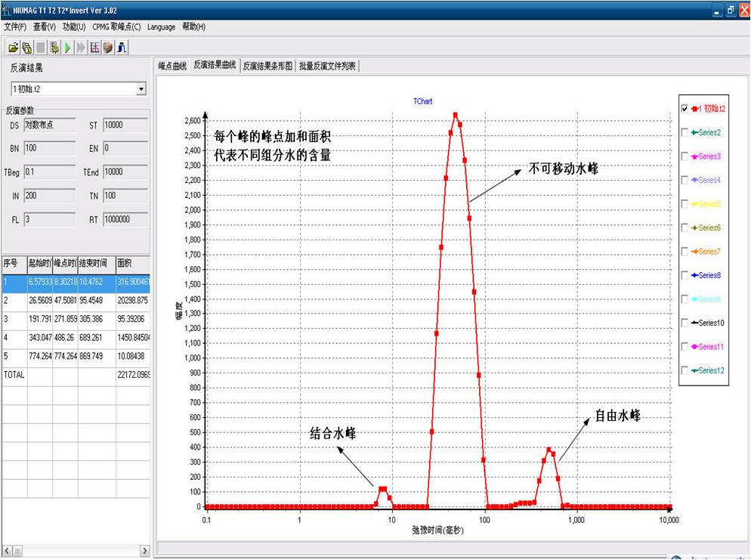Enable the Series2 checkbox
Image resolution: width=751 pixels, height=560 pixels.
pyautogui.click(x=685, y=133)
